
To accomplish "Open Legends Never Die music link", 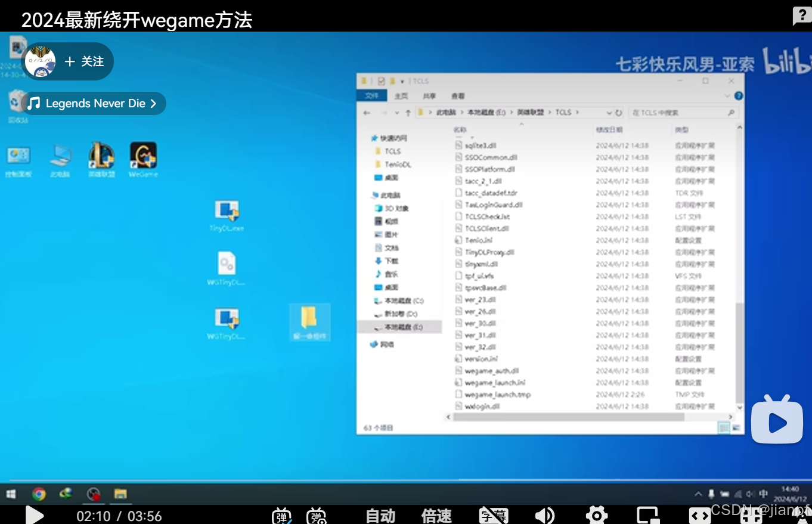I will click(x=95, y=103).
